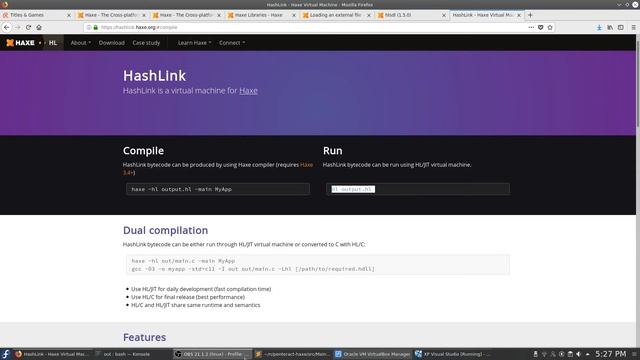Viewport: 640px width, 360px height.
Task: Click the Haxe link in hero subtitle
Action: (x=248, y=91)
